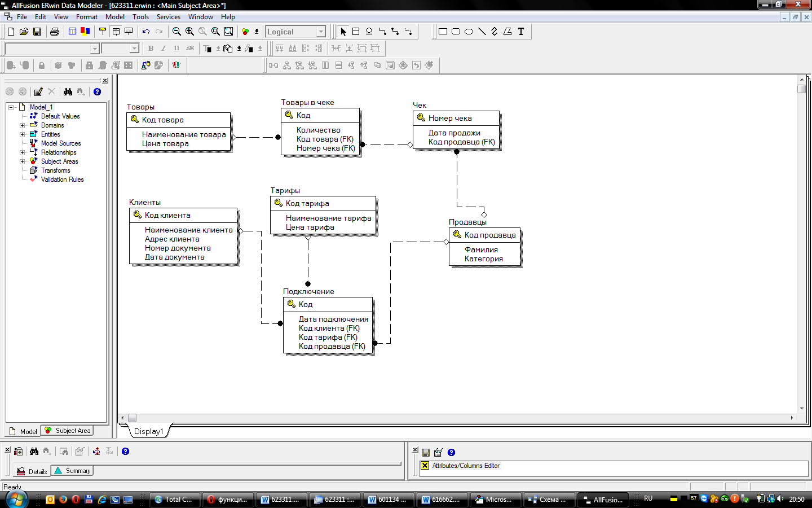812x508 pixels.
Task: Select the Pointer arrow tool
Action: (x=343, y=32)
